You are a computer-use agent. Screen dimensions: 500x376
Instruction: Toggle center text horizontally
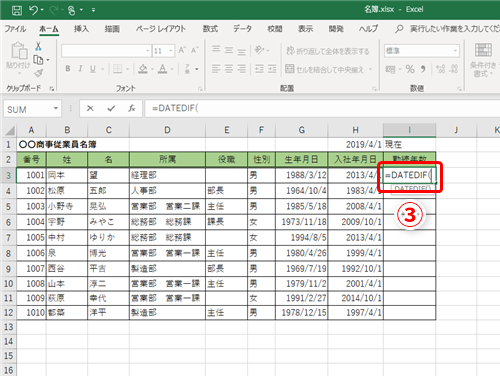point(229,69)
